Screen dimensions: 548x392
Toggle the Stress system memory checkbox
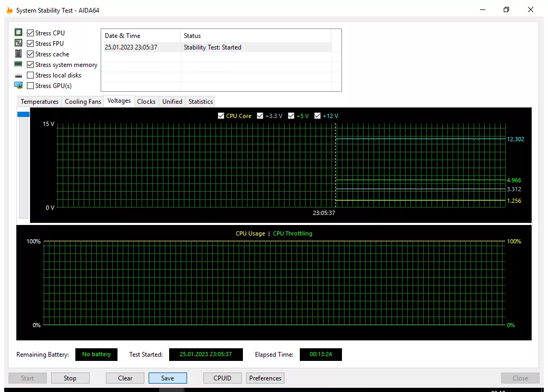click(x=31, y=65)
